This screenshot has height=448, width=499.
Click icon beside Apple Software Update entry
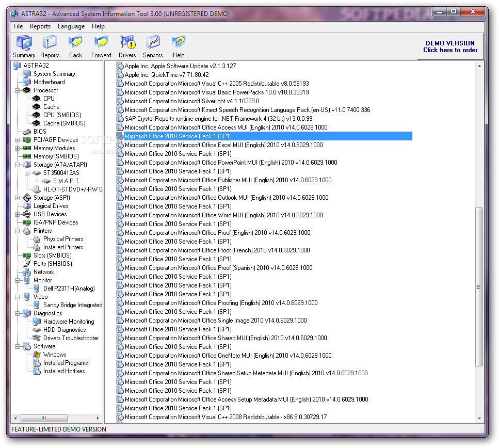[120, 66]
